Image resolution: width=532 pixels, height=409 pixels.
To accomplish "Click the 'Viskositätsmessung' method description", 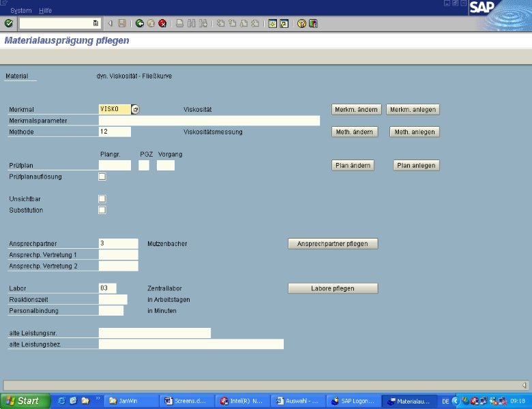I will click(x=213, y=132).
